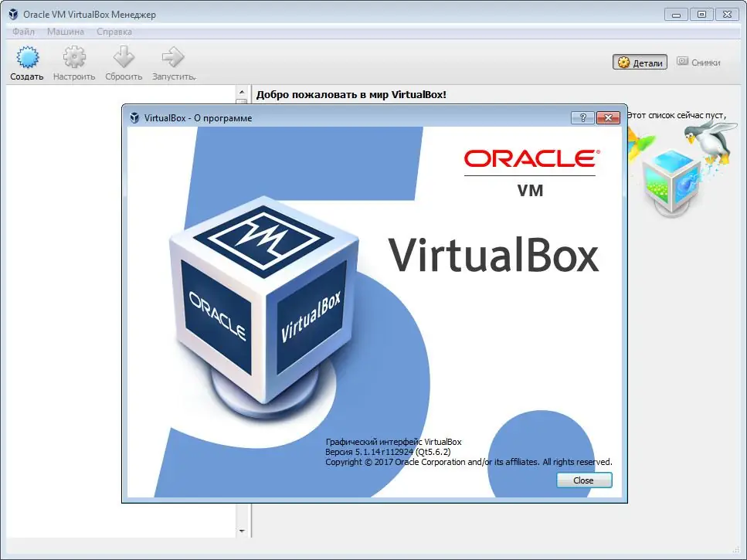Click the dropdown arrow beside Запустить
Viewport: 747px width, 560px height.
[195, 78]
